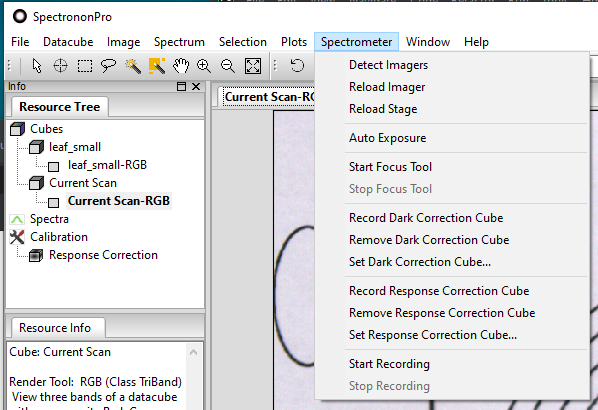The width and height of the screenshot is (598, 410).
Task: Click the zoom in magnifier
Action: tap(204, 66)
